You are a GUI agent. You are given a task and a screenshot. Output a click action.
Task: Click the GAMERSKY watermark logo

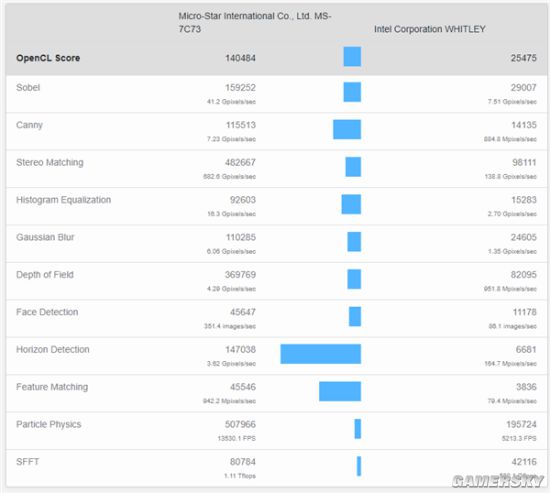pyautogui.click(x=498, y=481)
